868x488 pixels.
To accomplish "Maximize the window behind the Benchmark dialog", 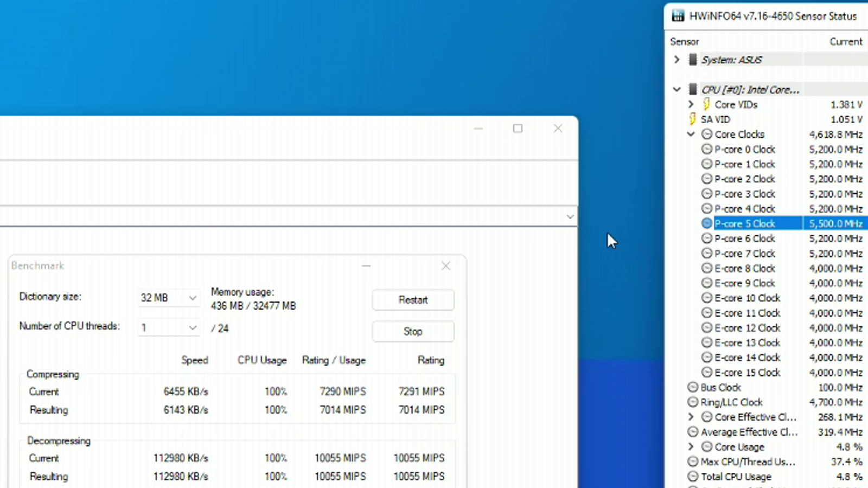I will (x=518, y=129).
